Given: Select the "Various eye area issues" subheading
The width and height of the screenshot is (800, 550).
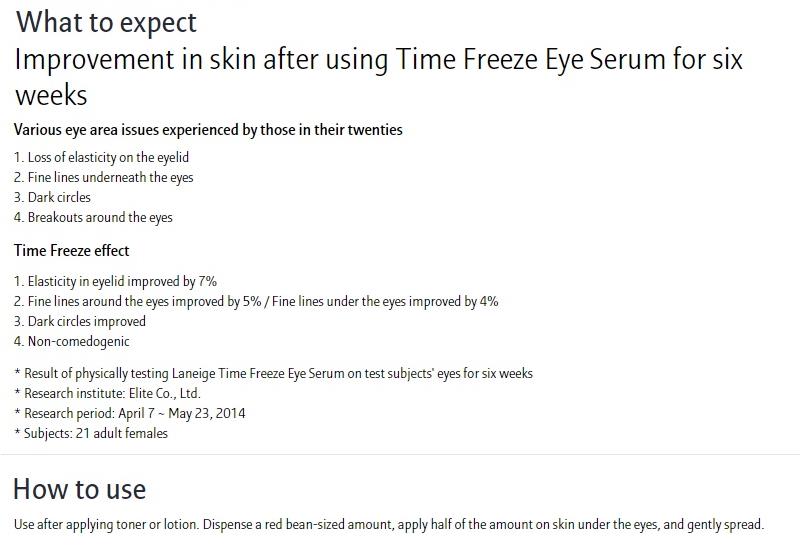Looking at the screenshot, I should coord(208,130).
